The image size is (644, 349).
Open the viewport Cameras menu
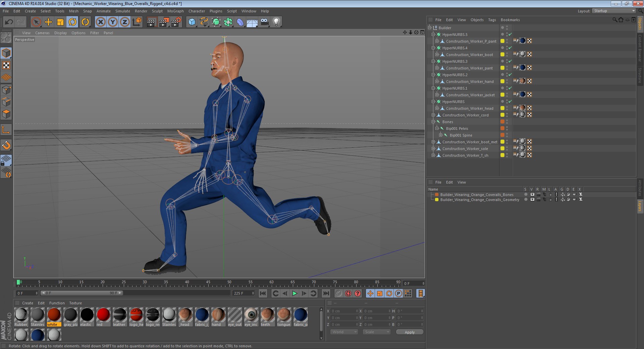point(42,33)
